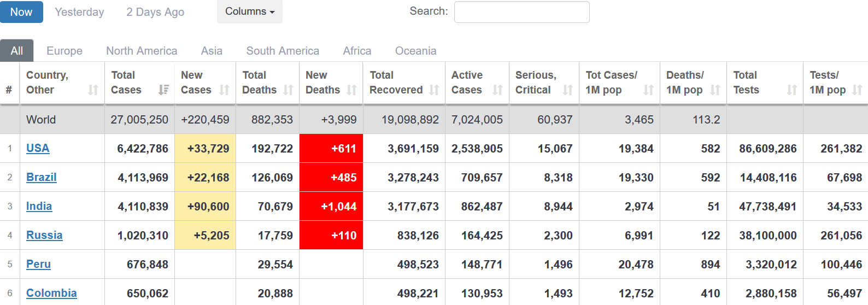868x305 pixels.
Task: Select the Now data button
Action: pos(21,12)
